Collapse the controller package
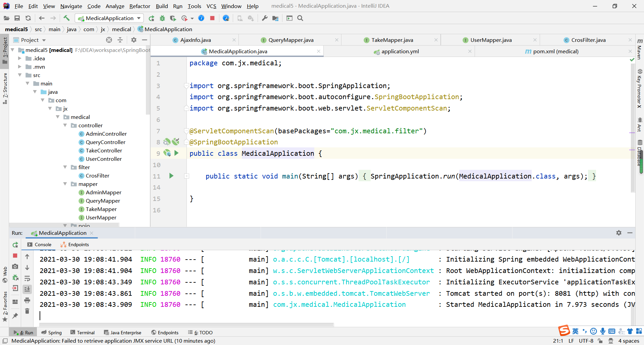Screen dimensions: 644x345 click(x=65, y=125)
